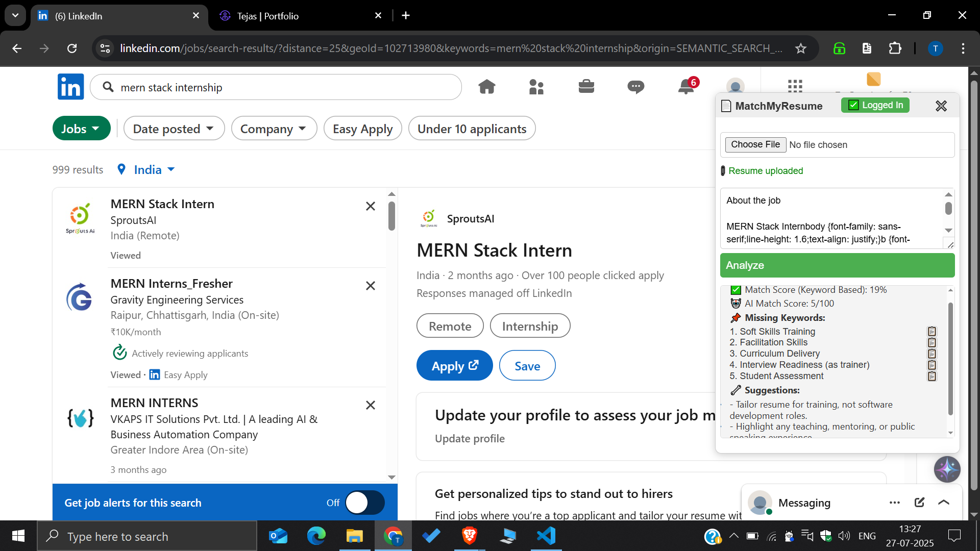Copy the Soft Skills Training keyword clipboard icon
The width and height of the screenshot is (980, 551).
click(932, 331)
